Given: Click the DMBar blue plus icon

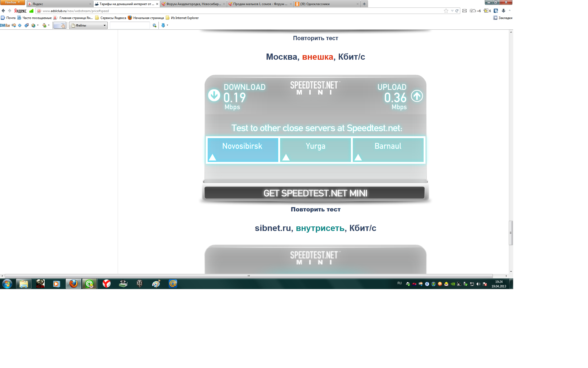Looking at the screenshot, I should (20, 25).
